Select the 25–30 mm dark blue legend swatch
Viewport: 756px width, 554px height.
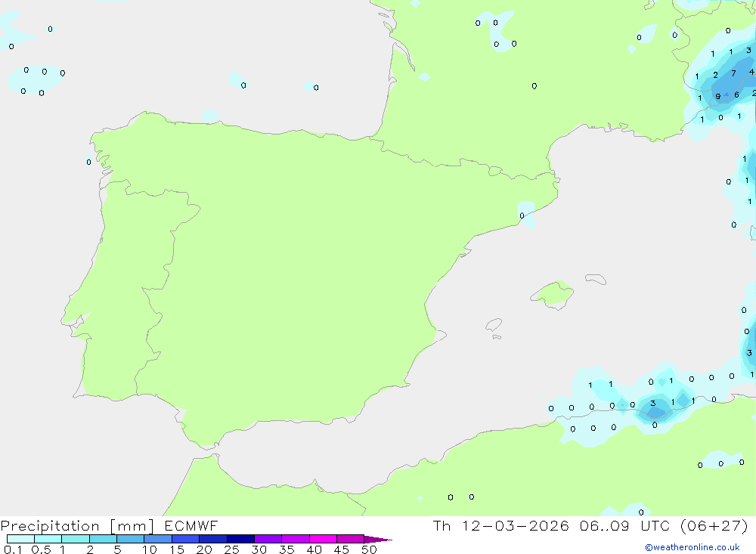(240, 539)
